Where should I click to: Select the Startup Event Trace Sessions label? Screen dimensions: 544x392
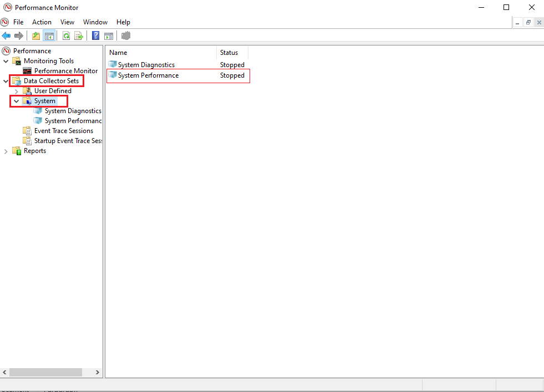point(68,141)
